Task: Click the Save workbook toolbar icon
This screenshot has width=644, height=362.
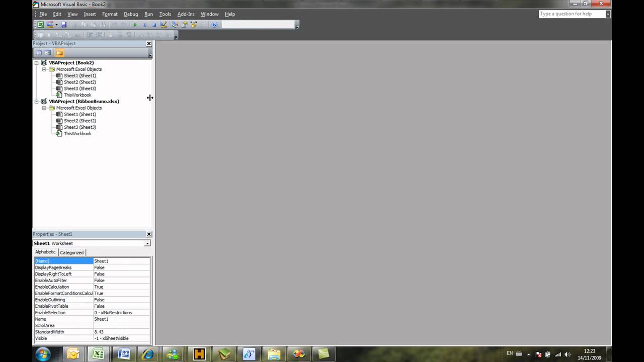Action: click(x=63, y=25)
